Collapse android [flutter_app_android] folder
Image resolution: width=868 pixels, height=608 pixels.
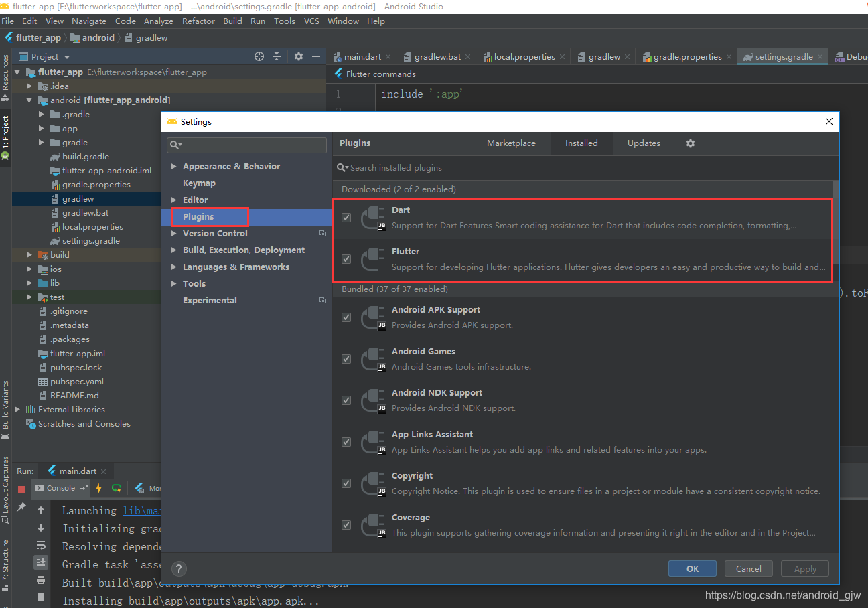click(x=29, y=100)
